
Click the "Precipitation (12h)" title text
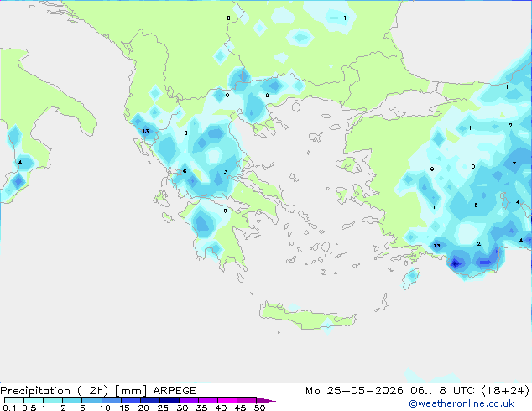(55, 391)
